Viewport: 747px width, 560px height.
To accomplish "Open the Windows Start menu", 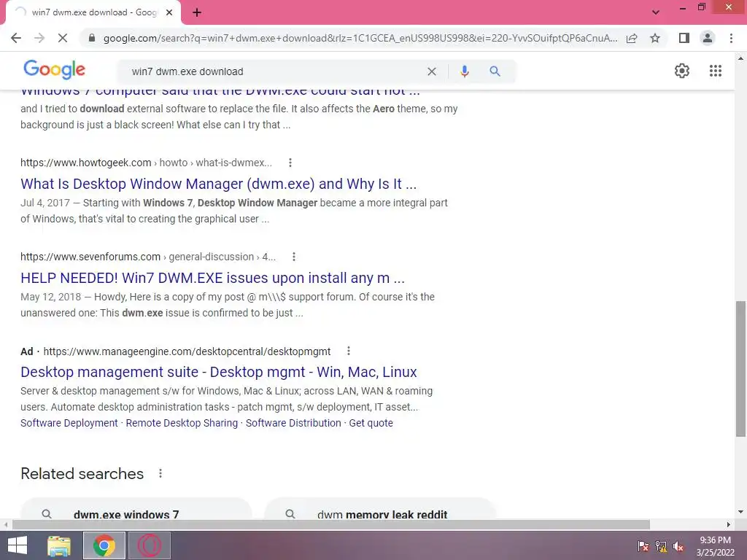I will pyautogui.click(x=18, y=545).
